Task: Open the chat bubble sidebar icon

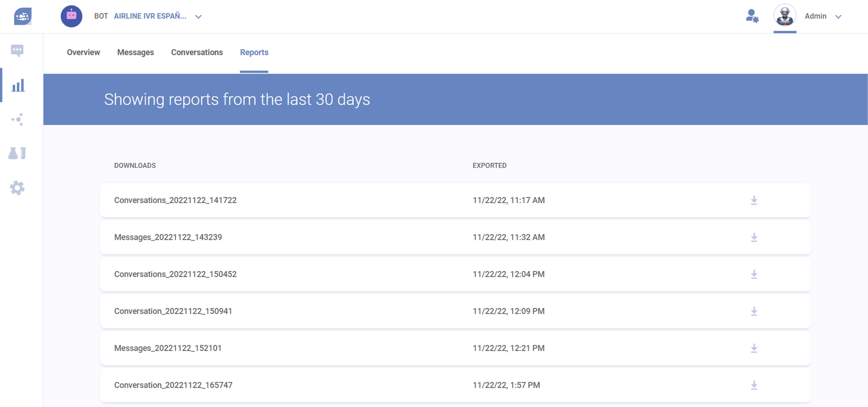Action: tap(18, 50)
